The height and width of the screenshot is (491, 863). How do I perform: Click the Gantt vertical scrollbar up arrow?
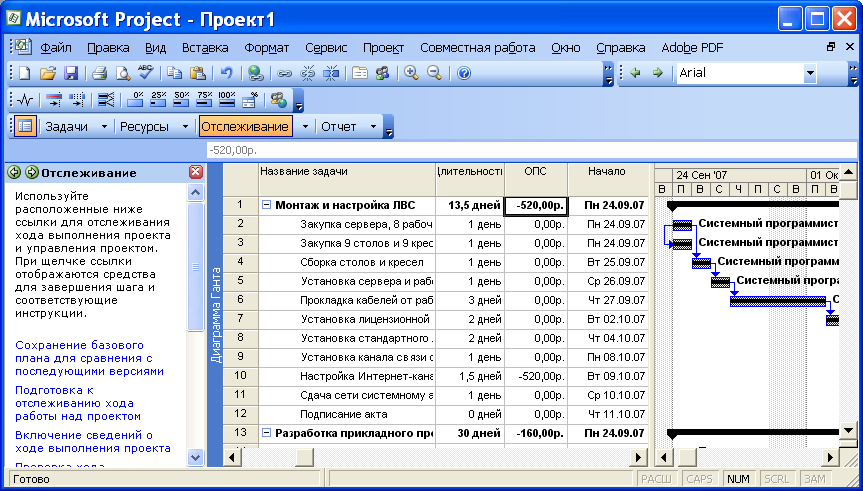pyautogui.click(x=849, y=173)
